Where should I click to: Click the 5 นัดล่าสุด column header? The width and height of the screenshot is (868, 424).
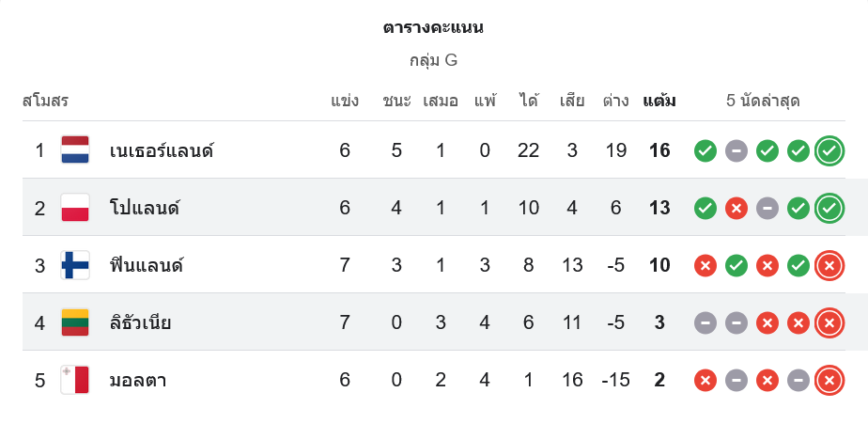(762, 101)
